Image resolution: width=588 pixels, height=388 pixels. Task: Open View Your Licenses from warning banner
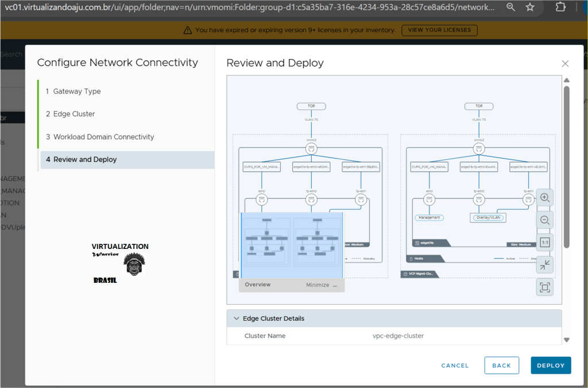pos(440,30)
